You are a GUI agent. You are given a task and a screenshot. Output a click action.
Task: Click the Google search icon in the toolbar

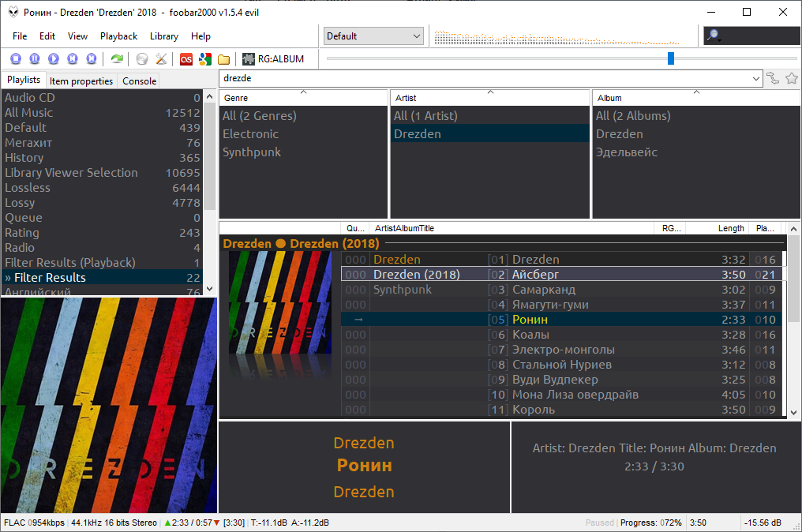pyautogui.click(x=205, y=58)
